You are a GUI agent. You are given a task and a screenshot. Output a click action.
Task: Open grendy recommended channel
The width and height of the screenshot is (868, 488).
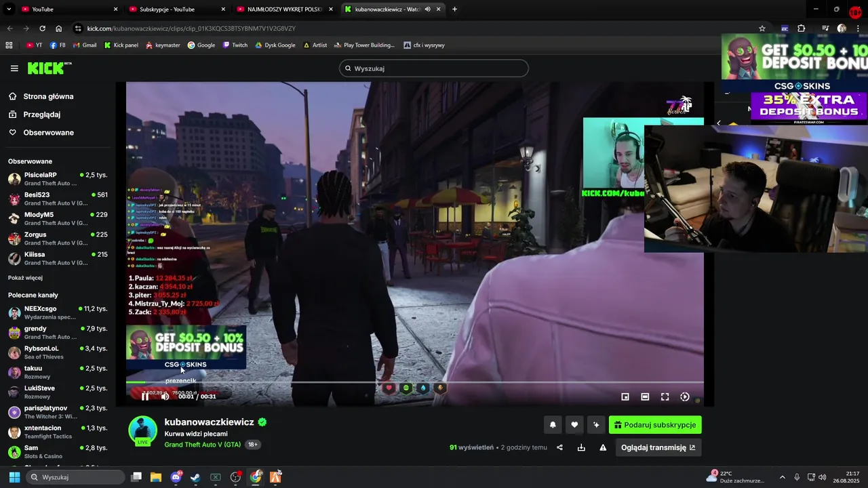[58, 332]
